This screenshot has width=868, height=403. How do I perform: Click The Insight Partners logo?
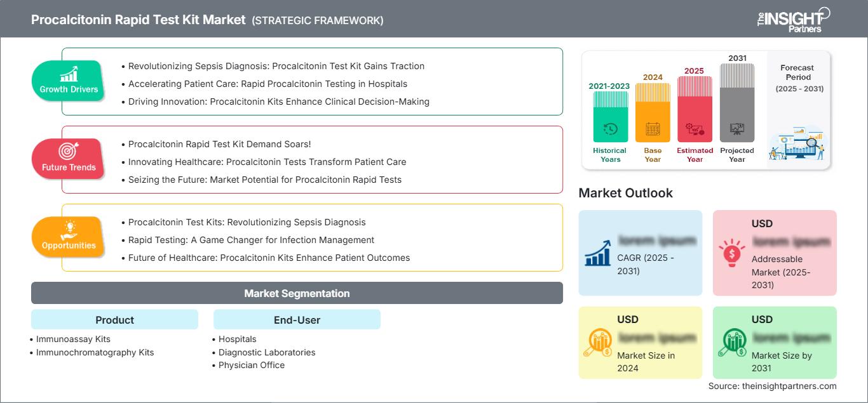pos(793,19)
